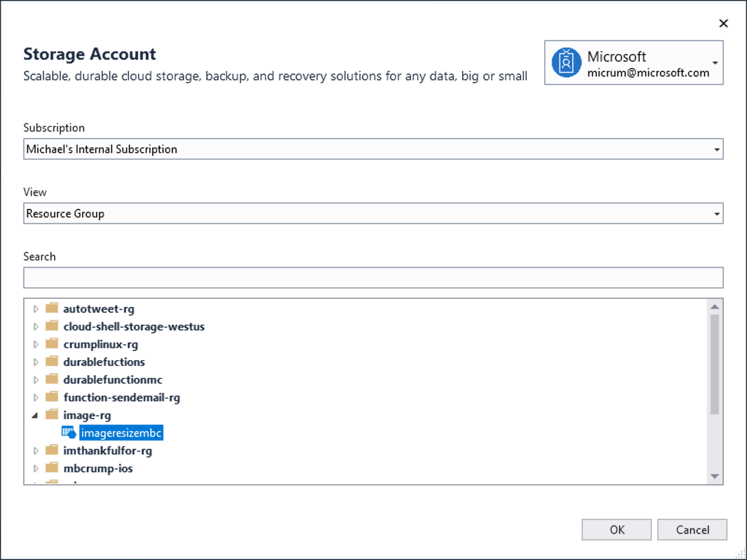The width and height of the screenshot is (747, 560).
Task: Click the autotweet-rg folder icon
Action: pyautogui.click(x=52, y=308)
